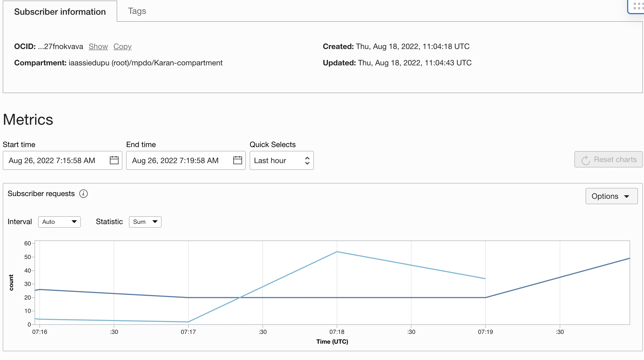Open the Start time calendar picker

click(114, 160)
